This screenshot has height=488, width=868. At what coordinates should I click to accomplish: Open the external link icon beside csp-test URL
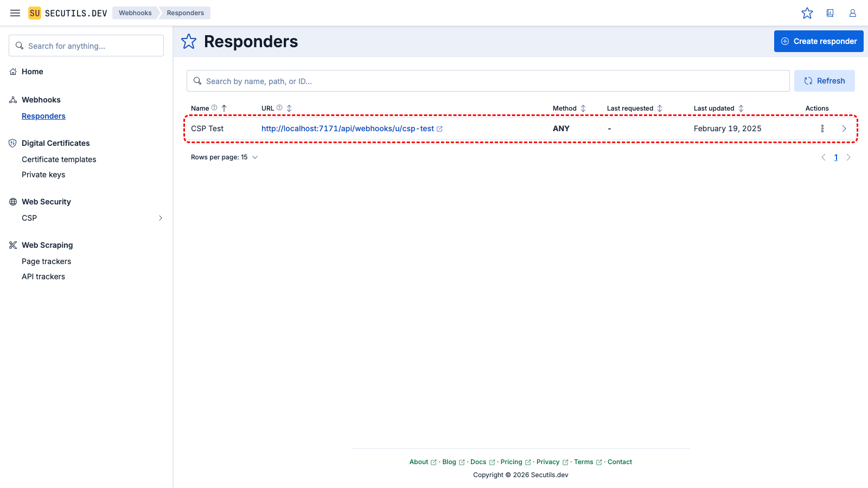(x=439, y=129)
